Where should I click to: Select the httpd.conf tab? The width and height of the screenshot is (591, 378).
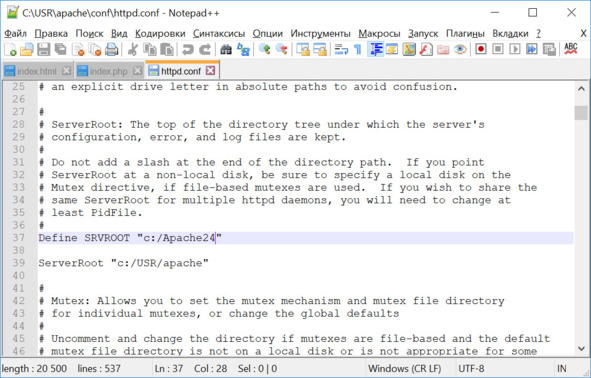[181, 70]
